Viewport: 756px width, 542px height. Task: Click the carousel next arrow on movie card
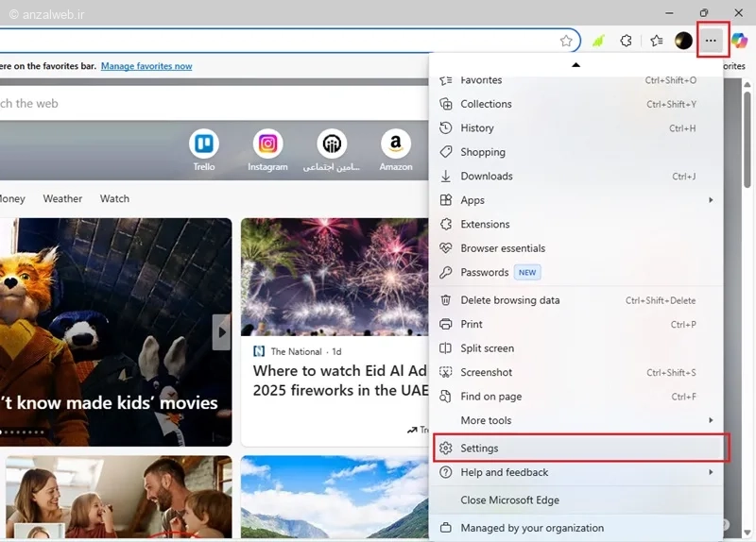tap(221, 332)
